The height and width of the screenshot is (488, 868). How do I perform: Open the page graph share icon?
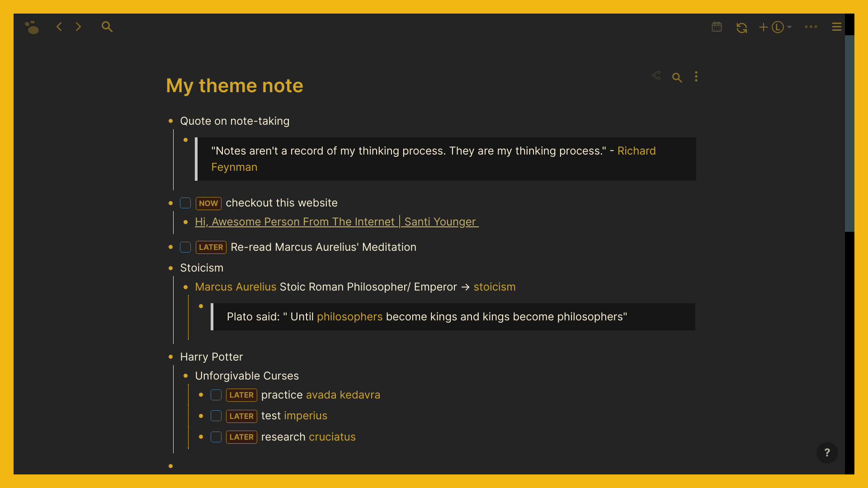click(656, 75)
